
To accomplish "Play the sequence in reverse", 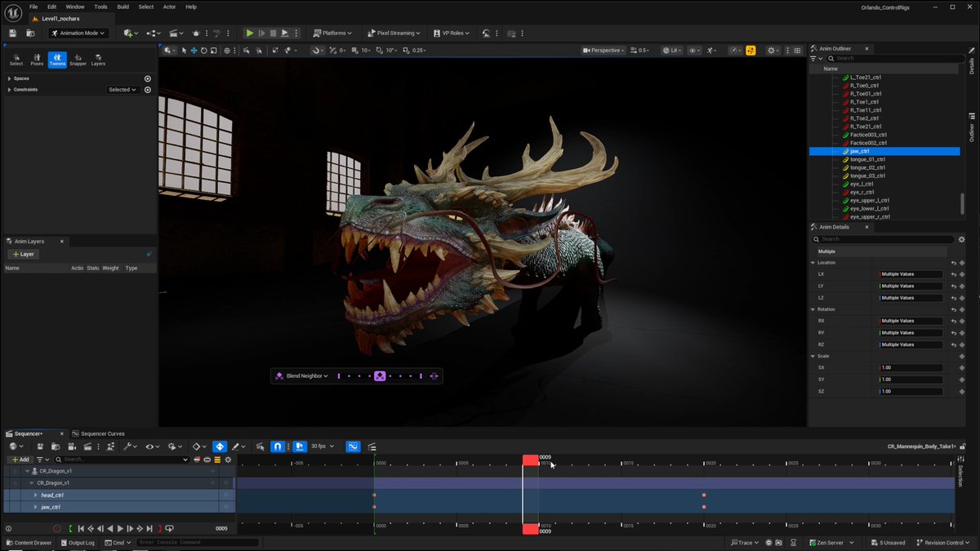I will click(110, 529).
